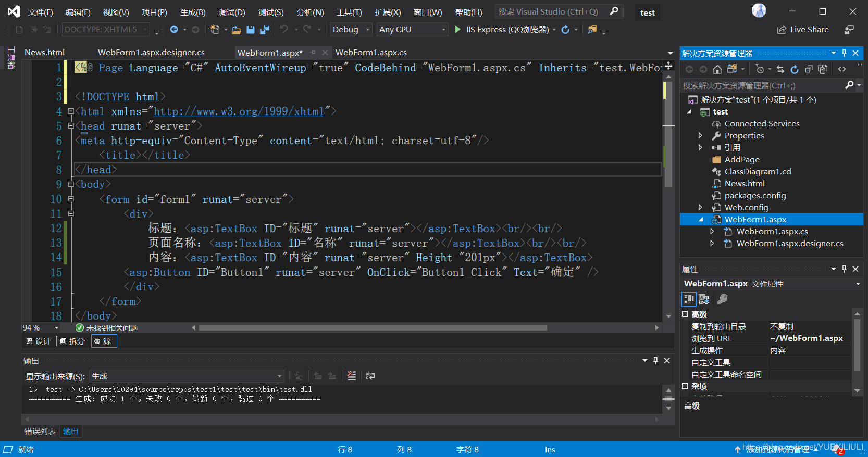868x457 pixels.
Task: Click the Save All icon
Action: coord(265,30)
